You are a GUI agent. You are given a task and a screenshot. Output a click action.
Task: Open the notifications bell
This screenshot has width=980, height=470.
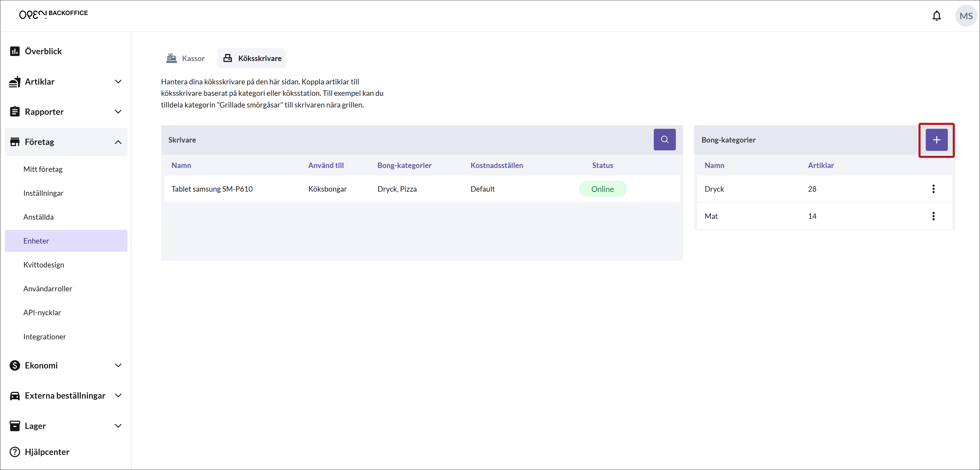936,16
